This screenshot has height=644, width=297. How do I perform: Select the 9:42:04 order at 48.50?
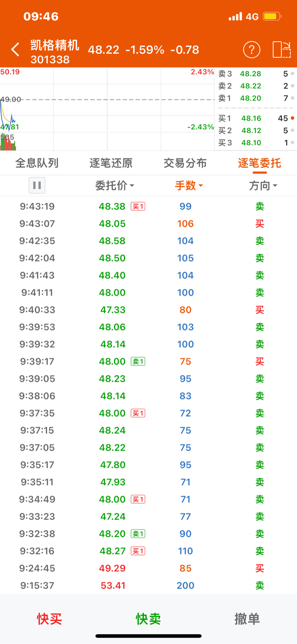point(148,258)
